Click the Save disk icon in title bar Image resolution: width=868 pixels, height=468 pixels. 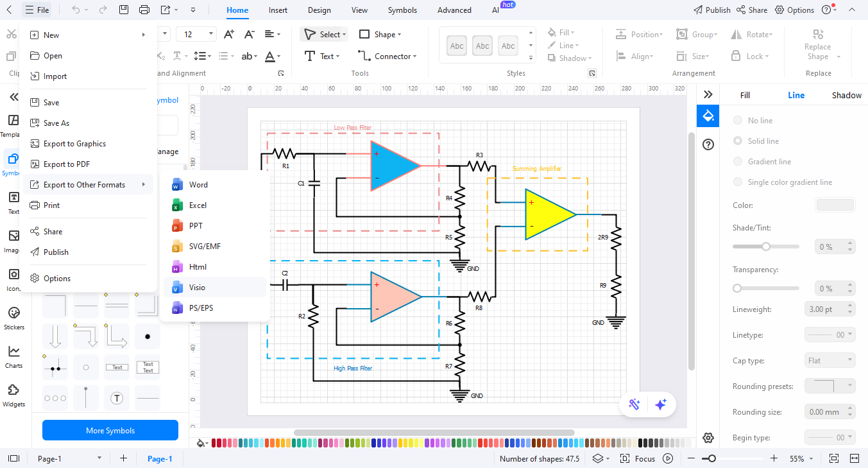pos(124,10)
